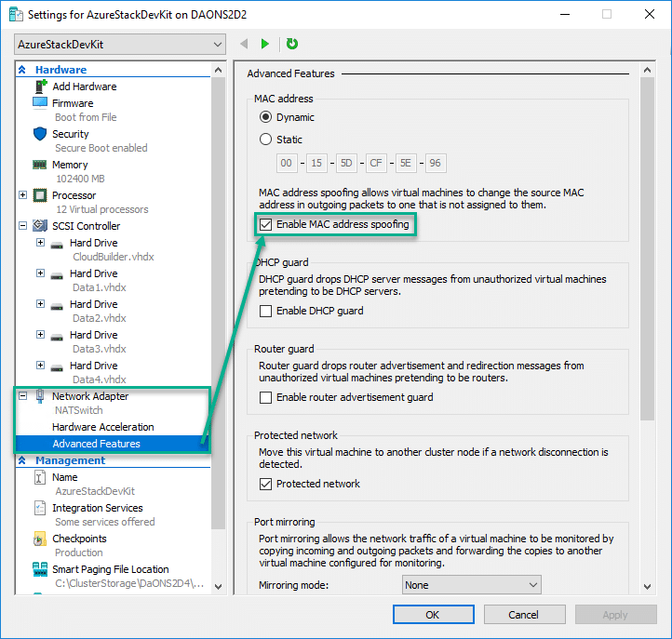
Task: Open the Mirroring mode dropdown
Action: [x=472, y=585]
